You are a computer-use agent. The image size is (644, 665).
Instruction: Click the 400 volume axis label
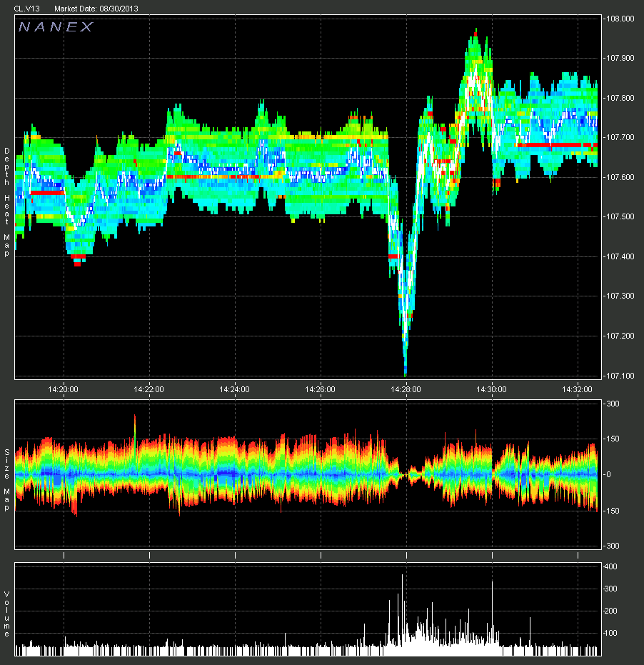[611, 566]
